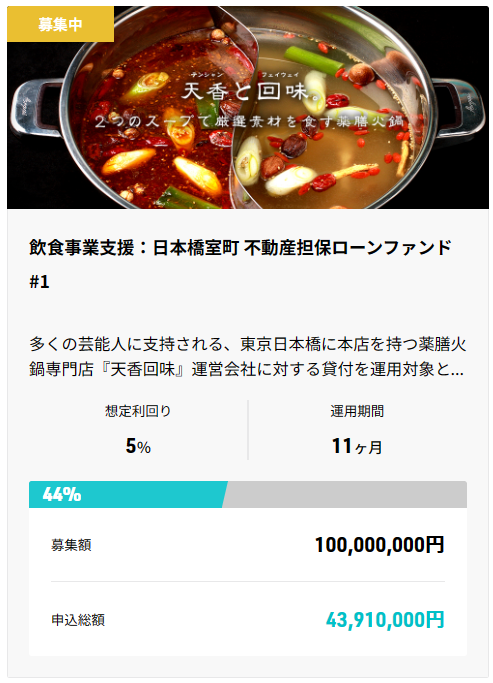Click the 44% progress bar filled portion
The height and width of the screenshot is (683, 493).
pyautogui.click(x=128, y=494)
